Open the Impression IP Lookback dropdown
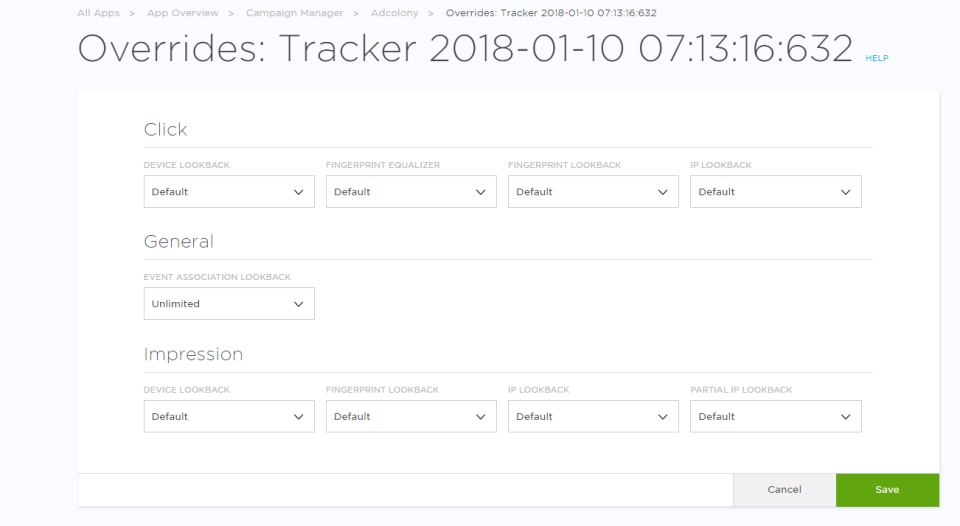Viewport: 960px width, 526px height. tap(592, 417)
